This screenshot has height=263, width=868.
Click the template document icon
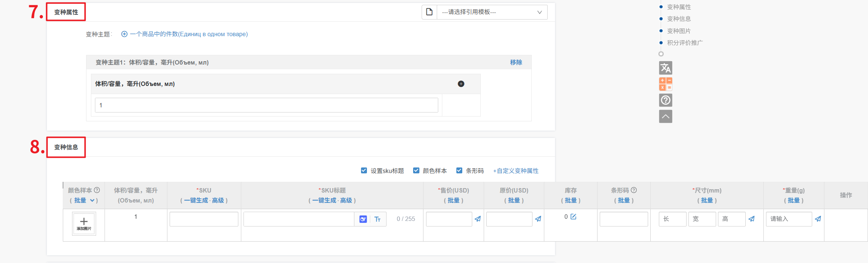429,12
